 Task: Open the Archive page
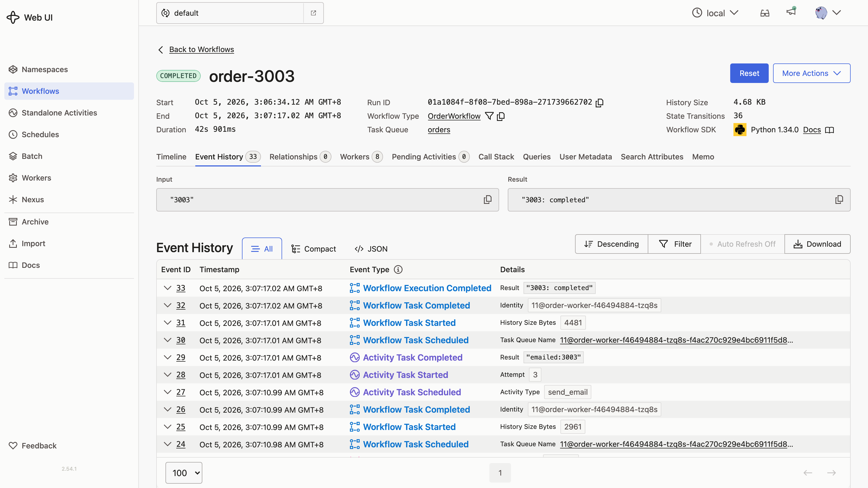(69, 221)
